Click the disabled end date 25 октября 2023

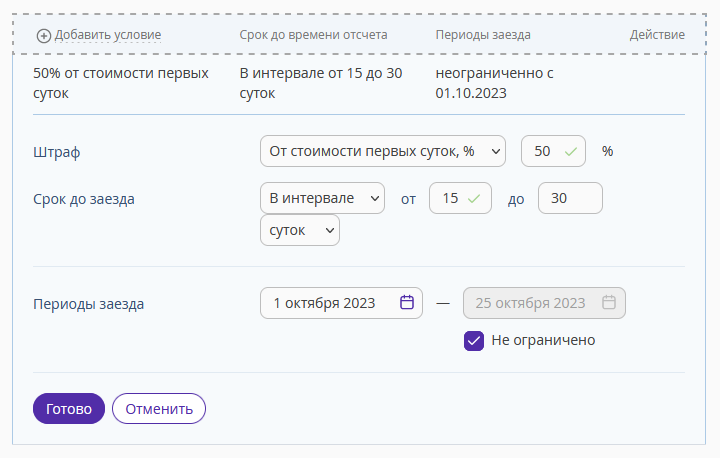tap(544, 303)
